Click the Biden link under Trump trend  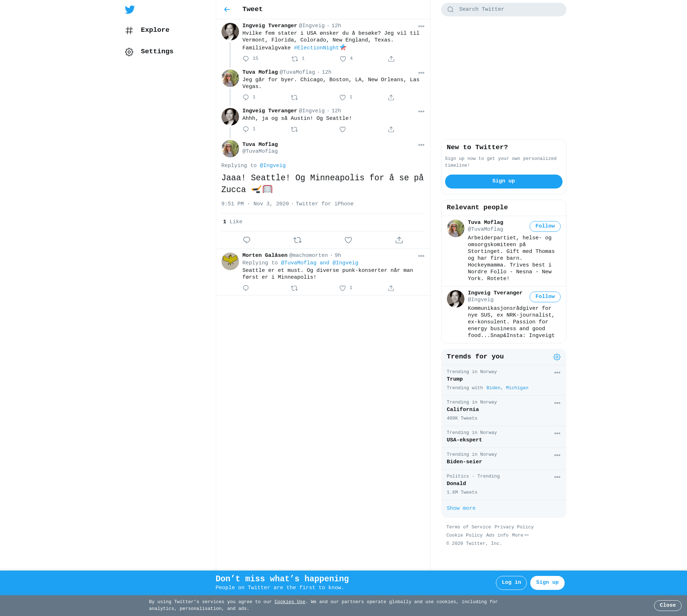coord(493,388)
